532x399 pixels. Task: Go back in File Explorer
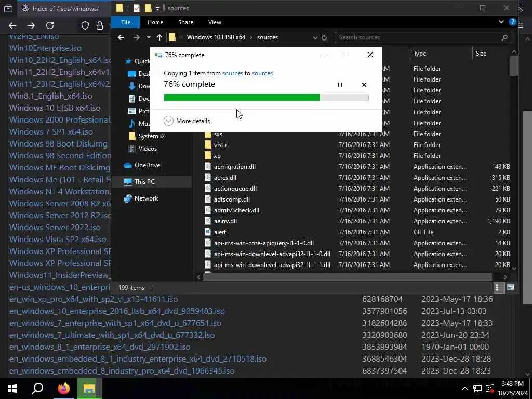pyautogui.click(x=121, y=37)
